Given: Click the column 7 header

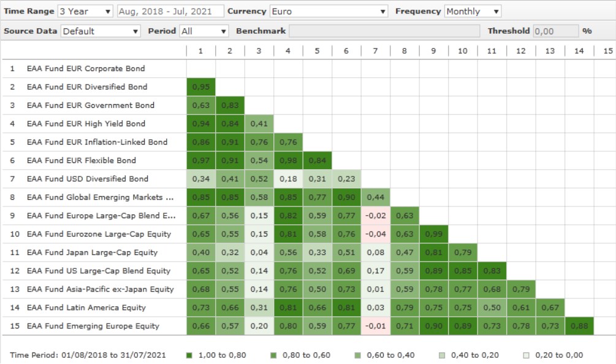Looking at the screenshot, I should pos(375,51).
